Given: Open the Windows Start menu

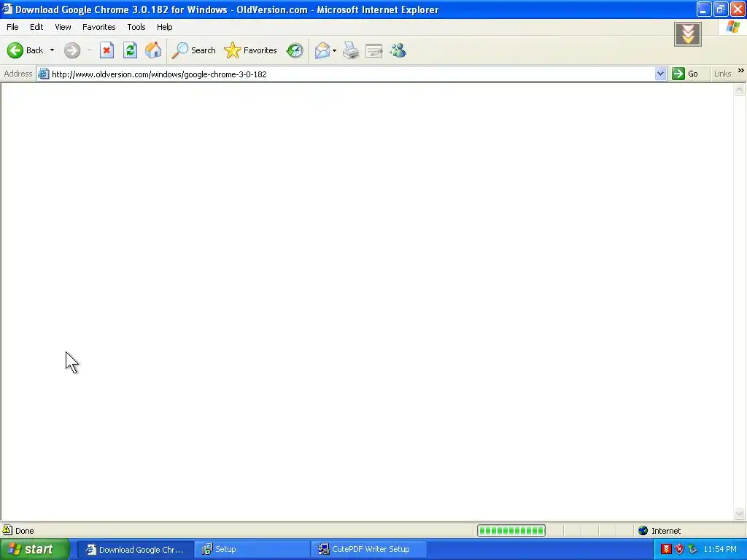Looking at the screenshot, I should (x=35, y=549).
